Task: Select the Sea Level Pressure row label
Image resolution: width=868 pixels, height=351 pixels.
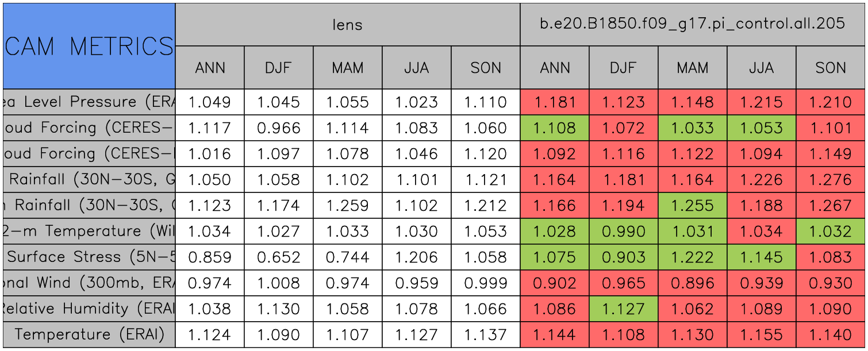Action: tap(89, 102)
